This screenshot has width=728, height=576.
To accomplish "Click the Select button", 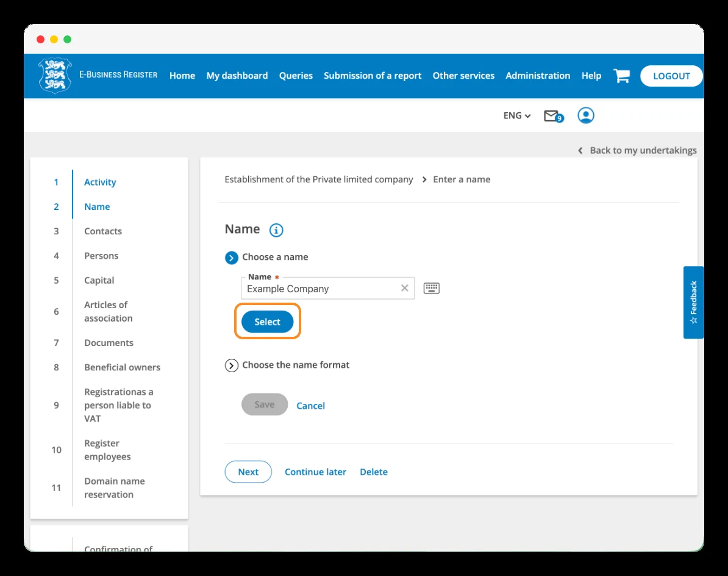I will click(x=268, y=322).
